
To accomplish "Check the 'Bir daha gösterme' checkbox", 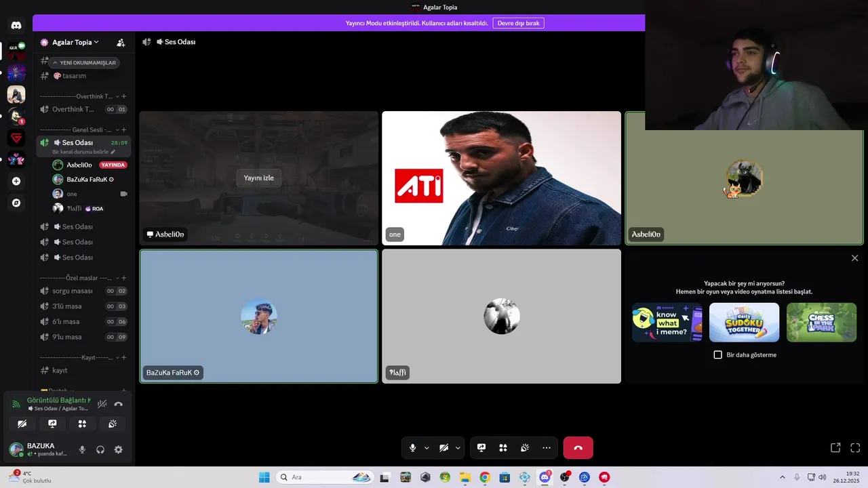I will [x=718, y=354].
